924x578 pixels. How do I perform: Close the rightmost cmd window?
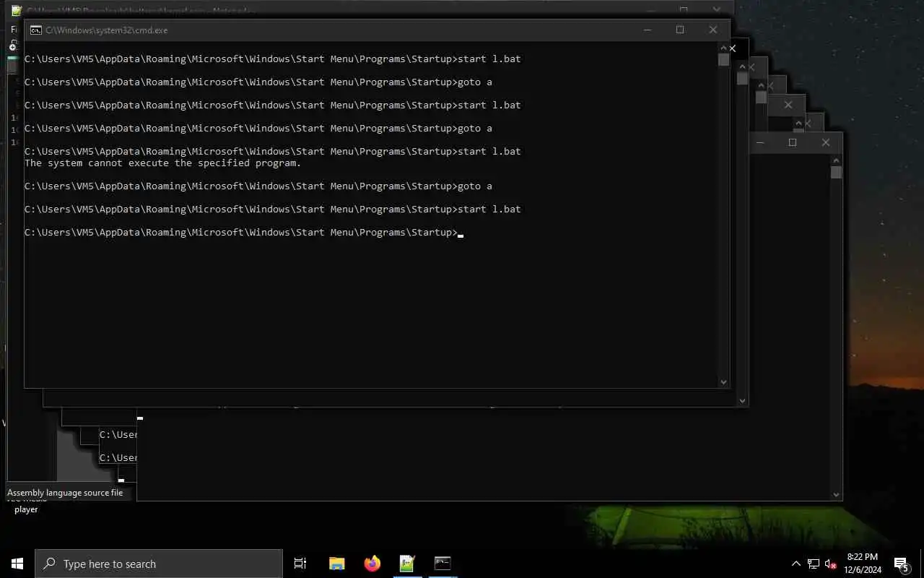tap(826, 142)
